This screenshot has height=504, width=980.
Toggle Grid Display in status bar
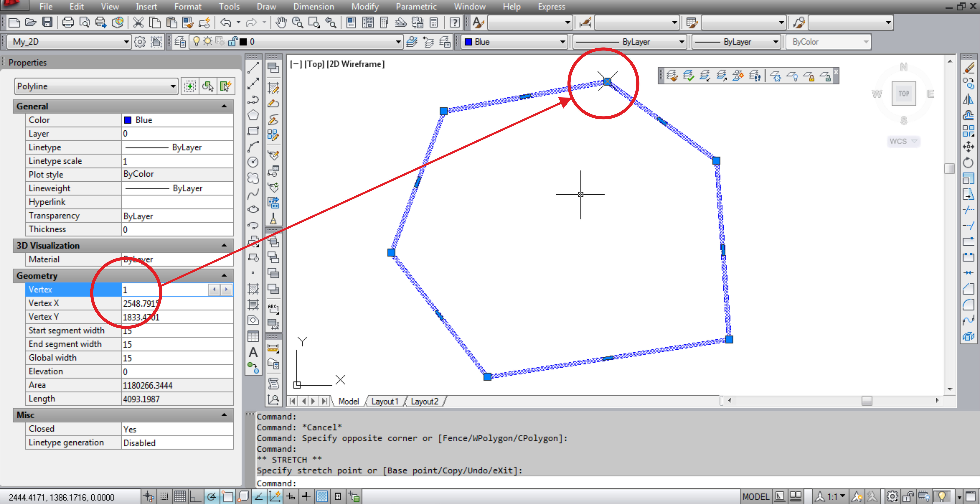[180, 497]
